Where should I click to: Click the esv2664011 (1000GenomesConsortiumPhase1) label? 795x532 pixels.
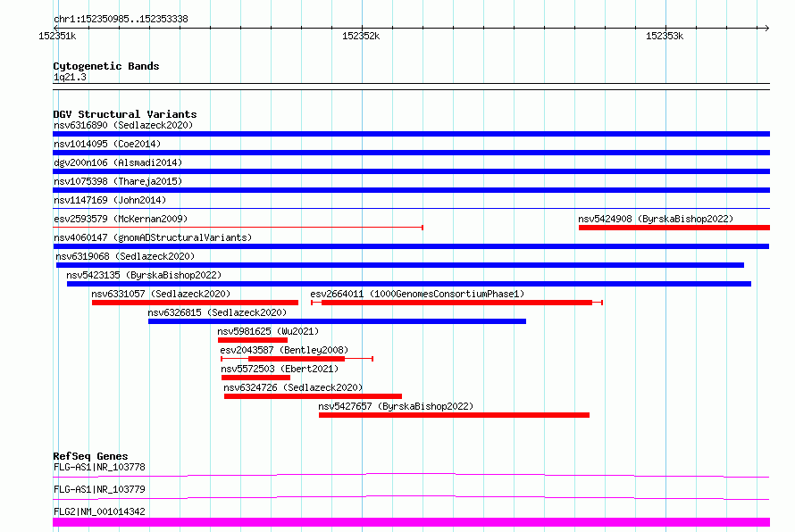click(x=417, y=294)
